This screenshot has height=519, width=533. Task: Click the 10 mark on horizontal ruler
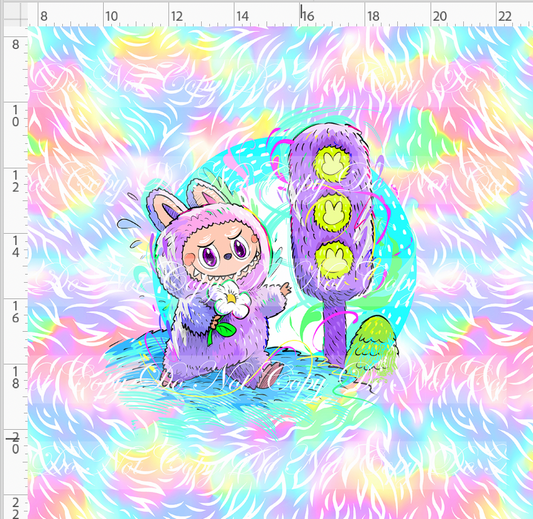point(111,16)
